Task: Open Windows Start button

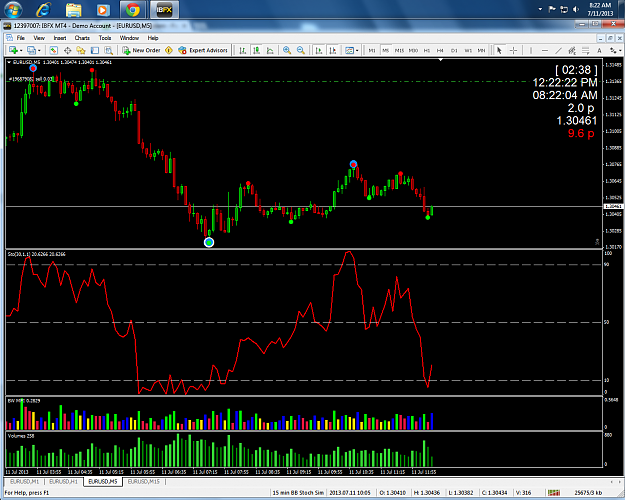Action: (13, 9)
